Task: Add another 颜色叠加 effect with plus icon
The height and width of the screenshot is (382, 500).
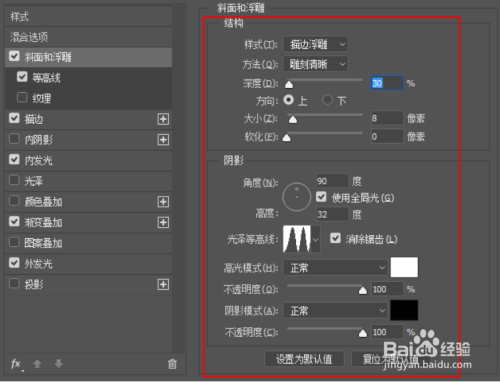Action: click(163, 202)
